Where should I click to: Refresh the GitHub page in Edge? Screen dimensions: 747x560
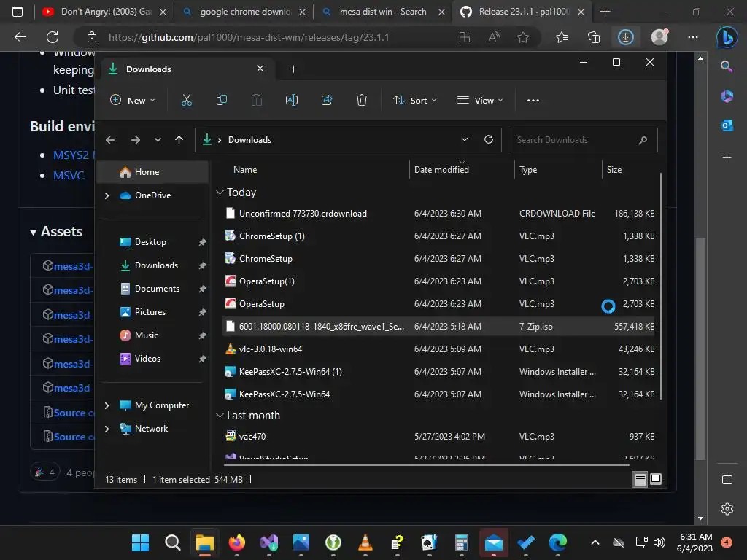(x=53, y=37)
